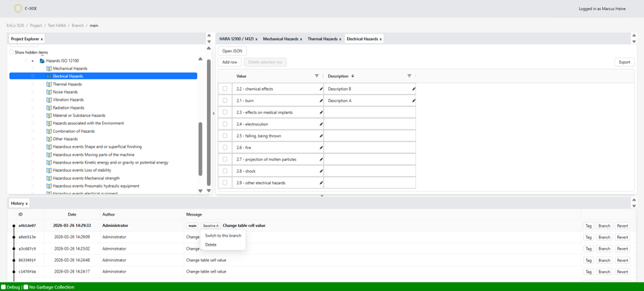Click the Baseline A tag on latest commit

click(210, 226)
